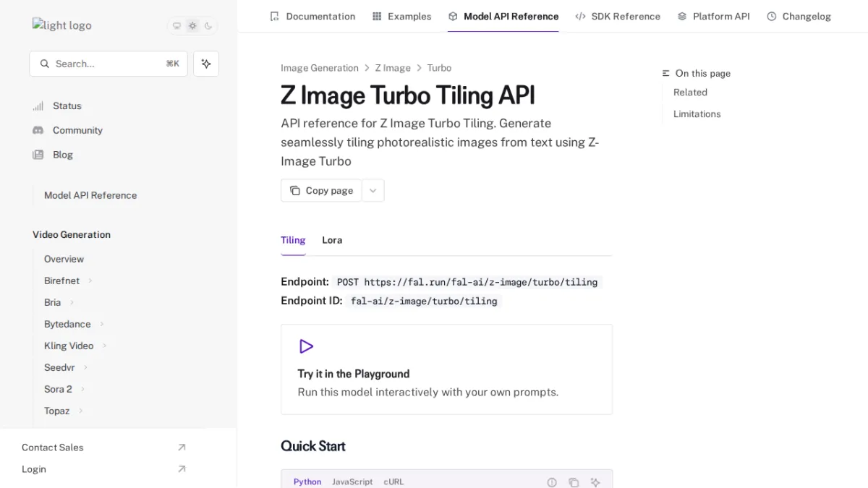Click the Video Generation section heading

click(72, 235)
